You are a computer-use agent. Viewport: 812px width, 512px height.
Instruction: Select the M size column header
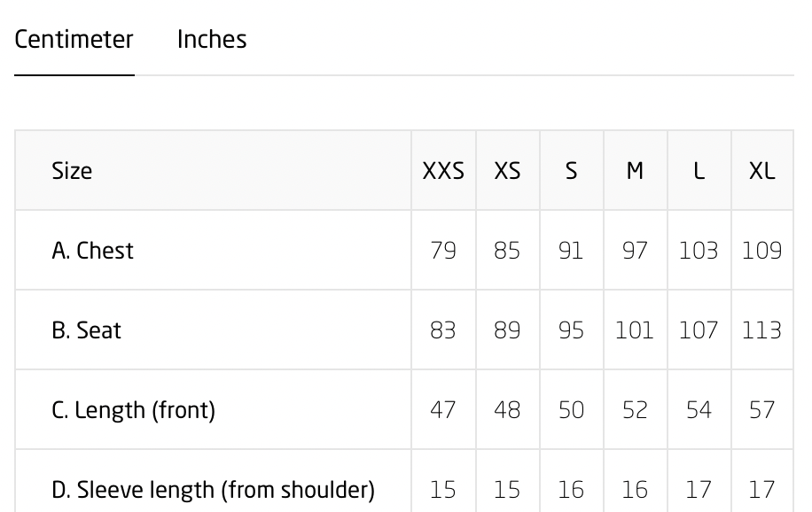[x=635, y=171]
